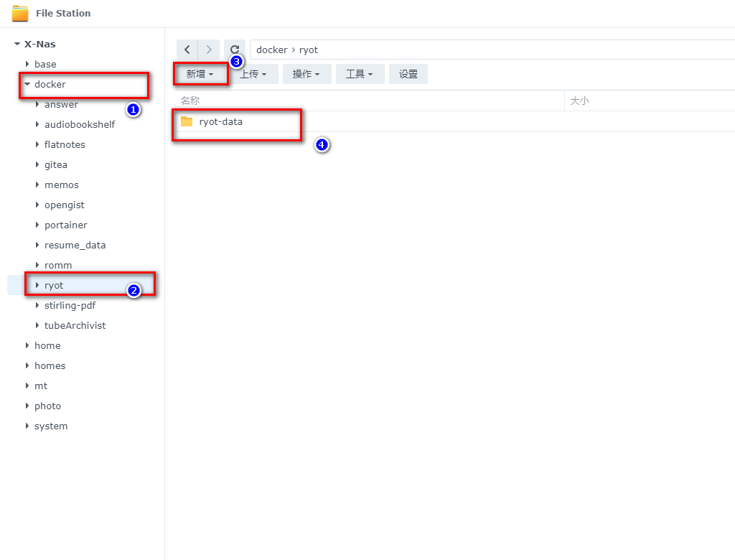Open the 工具 dropdown menu
Screen dimensions: 735x560
(x=360, y=74)
